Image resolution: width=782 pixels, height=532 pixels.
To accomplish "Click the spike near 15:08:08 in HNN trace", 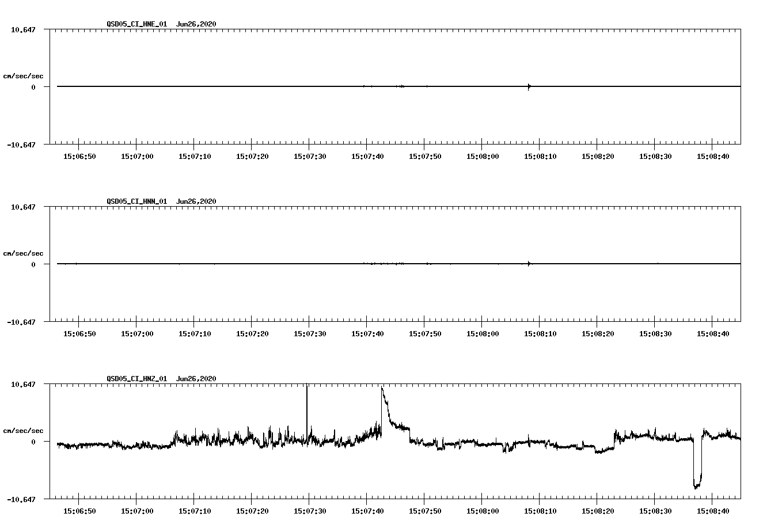I will (x=529, y=264).
